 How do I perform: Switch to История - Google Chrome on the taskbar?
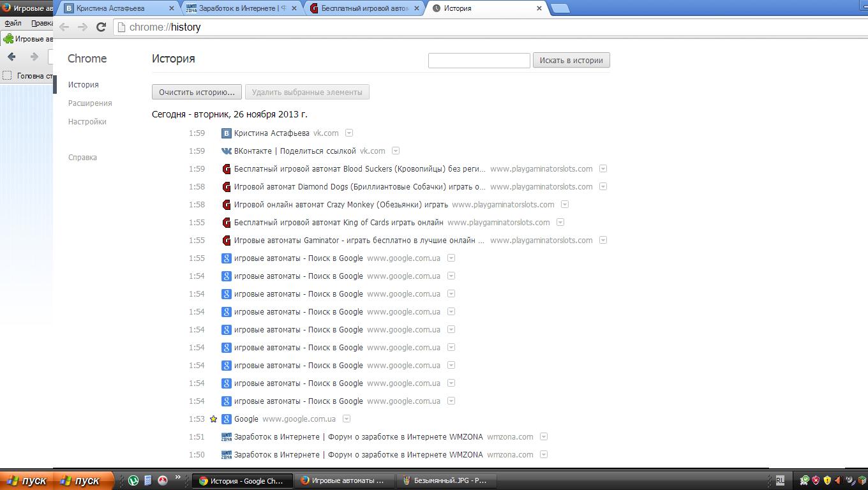[x=242, y=480]
